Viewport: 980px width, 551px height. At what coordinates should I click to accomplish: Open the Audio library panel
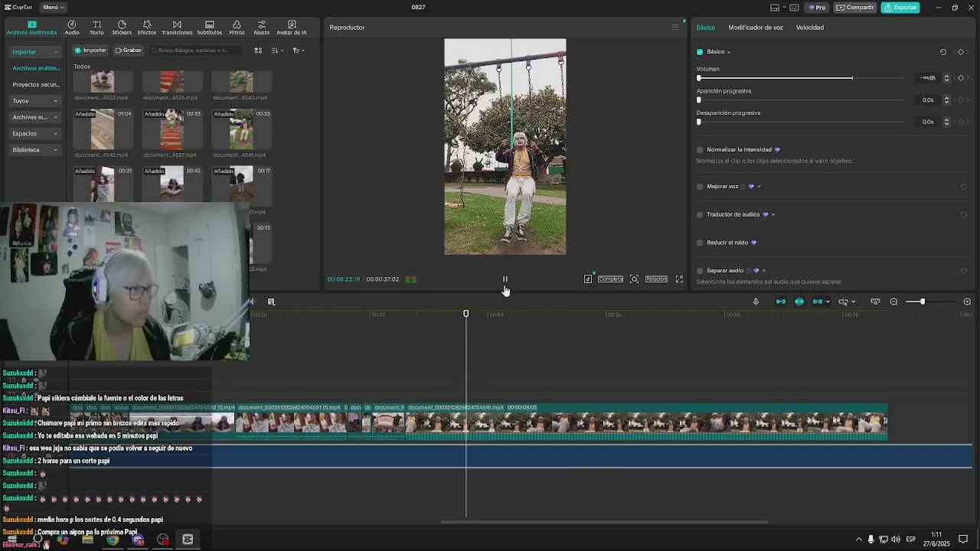(x=72, y=28)
